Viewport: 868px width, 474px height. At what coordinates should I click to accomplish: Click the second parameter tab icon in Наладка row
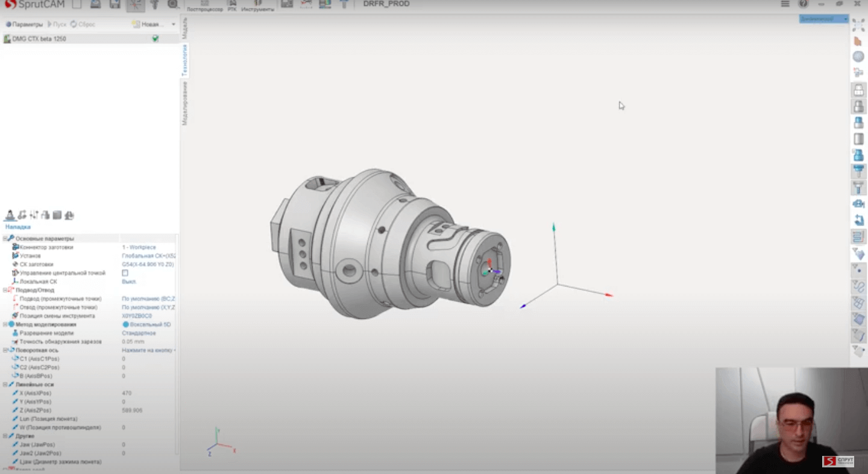pyautogui.click(x=22, y=215)
